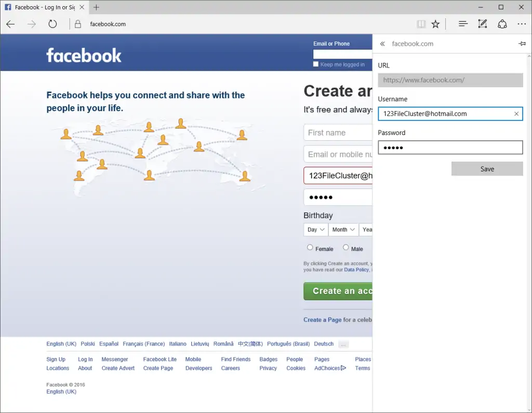Toggle Keep me logged in checkbox
The image size is (532, 413).
pos(316,64)
